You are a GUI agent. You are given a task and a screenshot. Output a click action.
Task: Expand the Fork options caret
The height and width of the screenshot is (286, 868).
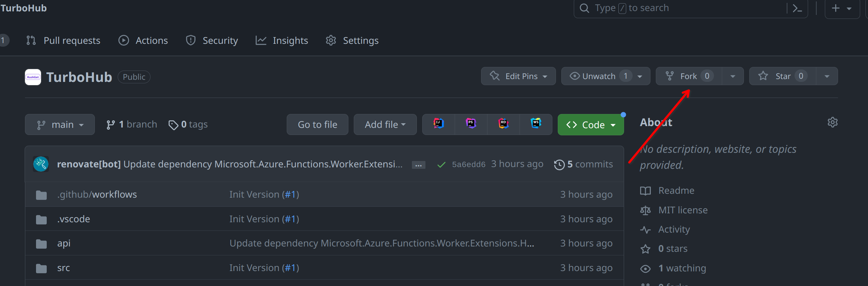(x=733, y=76)
